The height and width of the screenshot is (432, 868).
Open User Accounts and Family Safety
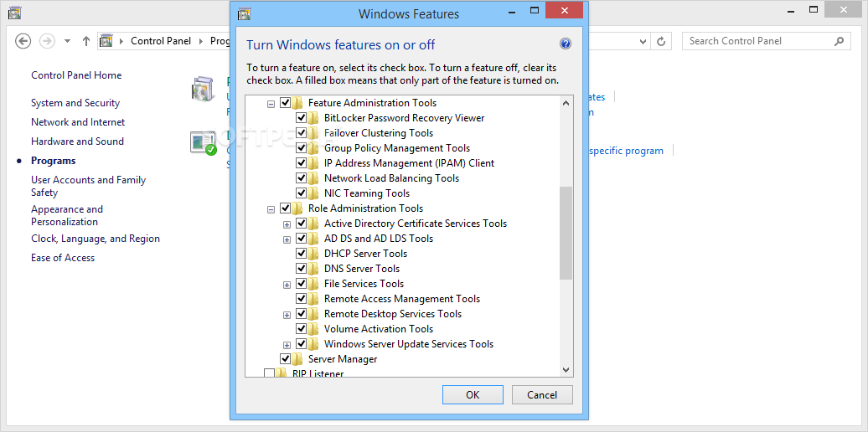click(x=89, y=187)
